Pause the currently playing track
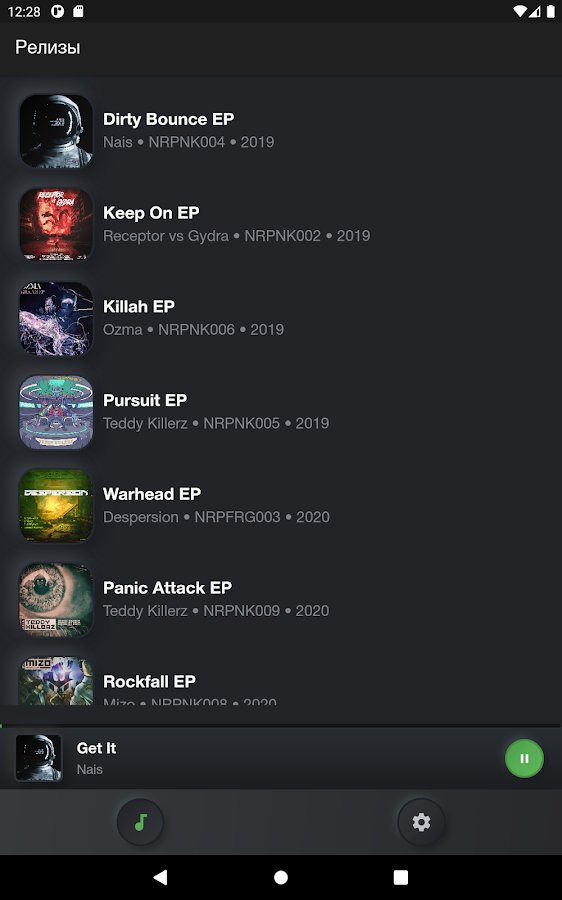The image size is (562, 900). (x=524, y=758)
